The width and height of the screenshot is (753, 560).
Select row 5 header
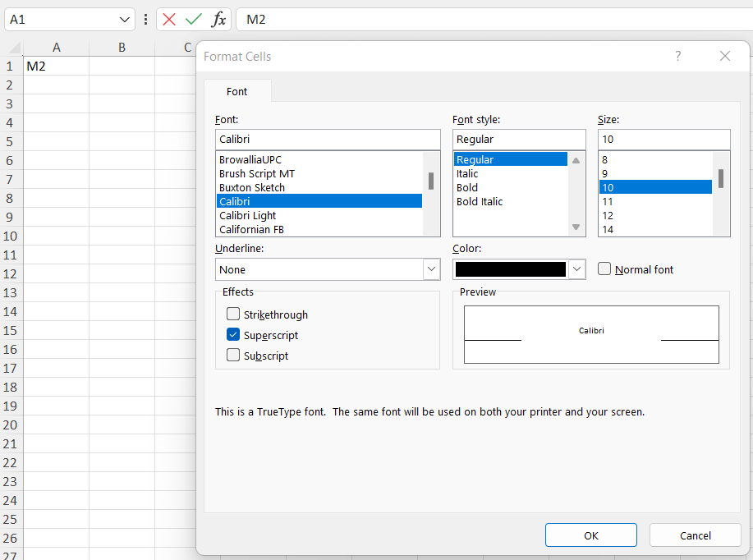(x=10, y=142)
